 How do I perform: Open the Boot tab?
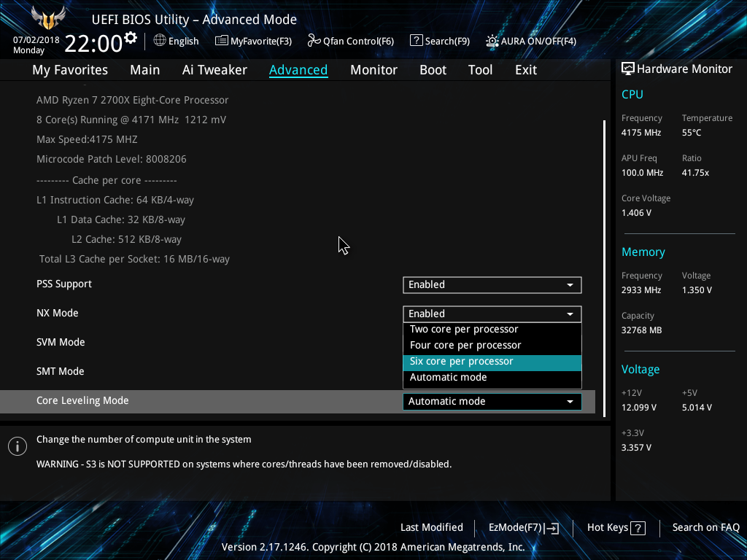433,69
